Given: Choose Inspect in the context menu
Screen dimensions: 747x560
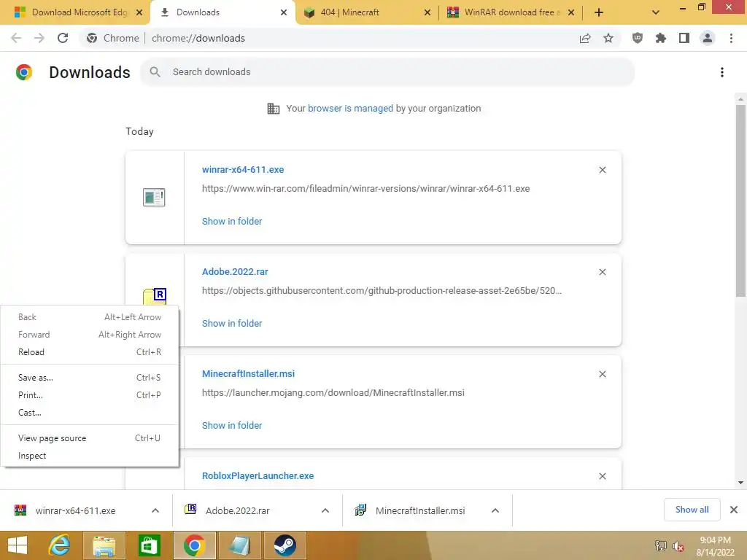Looking at the screenshot, I should click(90, 456).
